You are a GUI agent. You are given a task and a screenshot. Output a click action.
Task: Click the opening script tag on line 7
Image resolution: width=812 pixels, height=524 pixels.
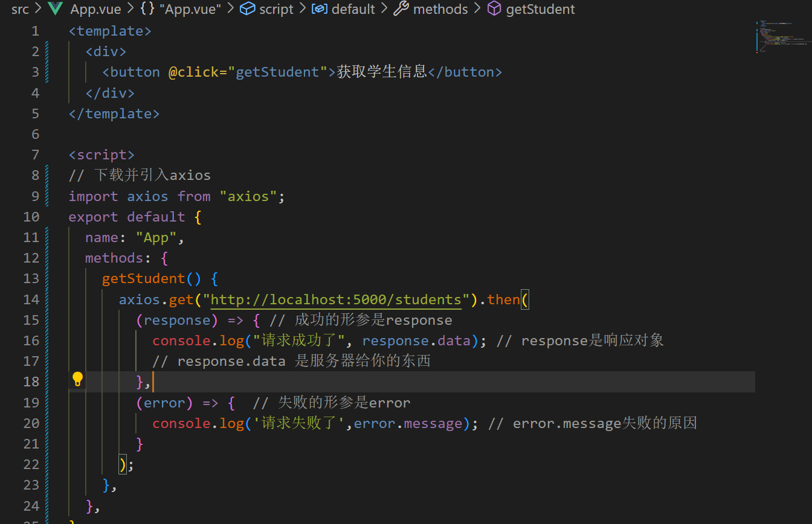coord(101,155)
